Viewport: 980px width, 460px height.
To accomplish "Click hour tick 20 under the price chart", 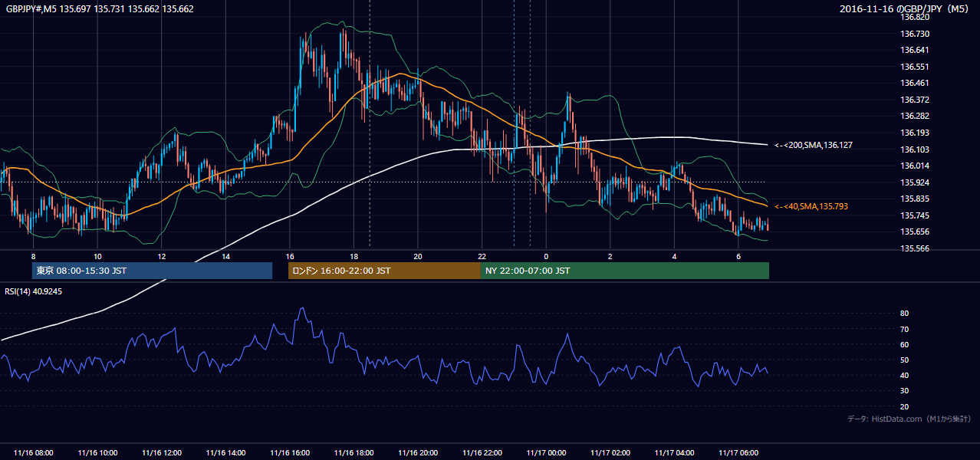I will (418, 256).
